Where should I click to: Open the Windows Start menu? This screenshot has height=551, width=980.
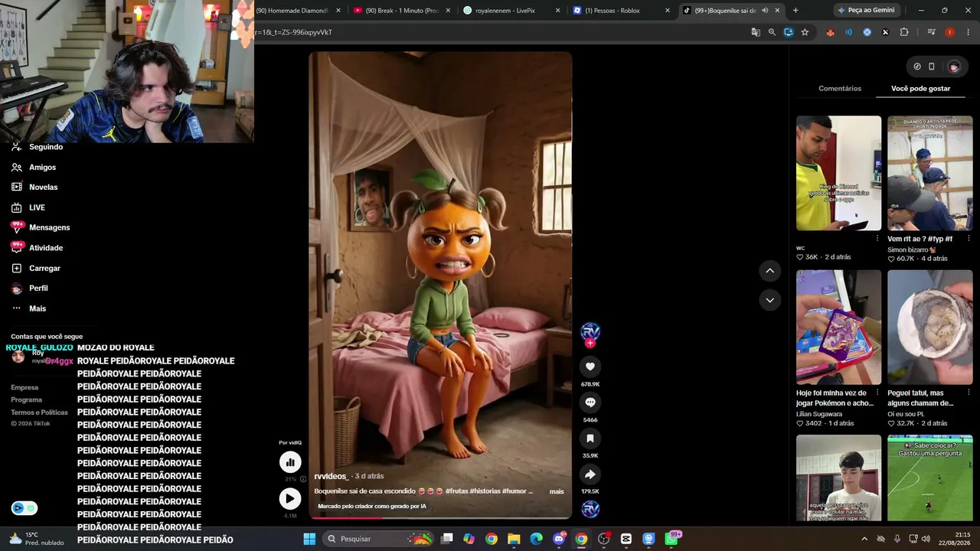(309, 539)
